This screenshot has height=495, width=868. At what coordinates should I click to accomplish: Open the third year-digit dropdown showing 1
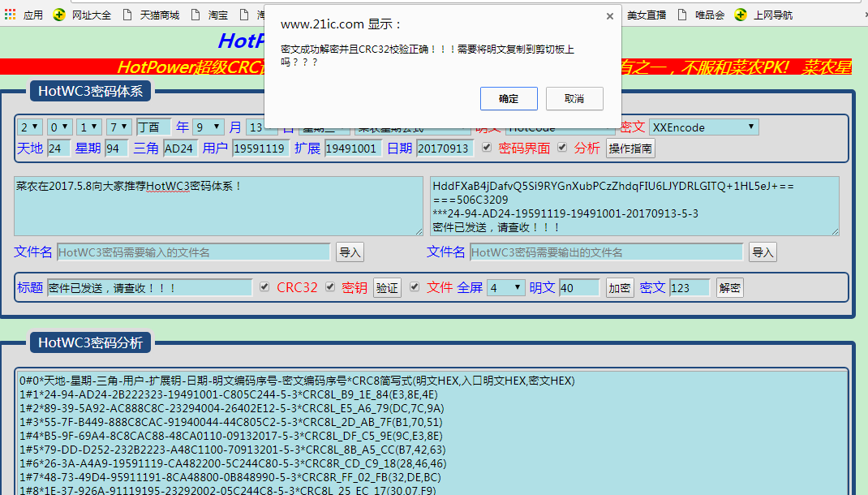(x=88, y=127)
